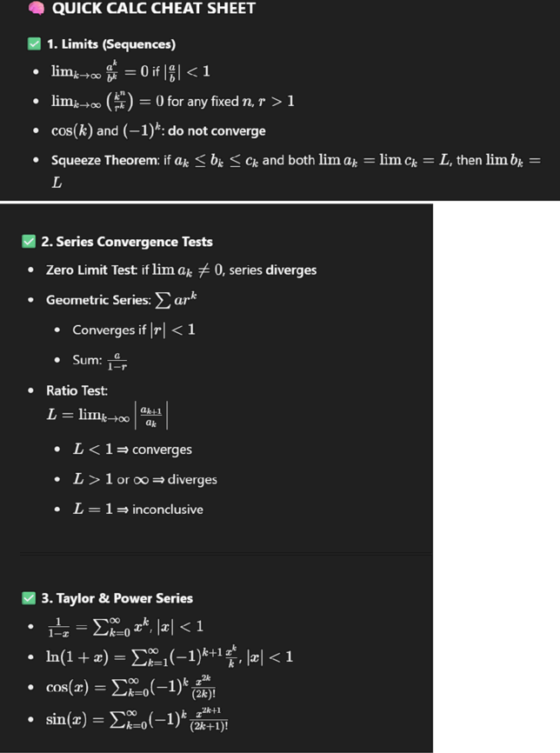Viewport: 560px width, 753px height.
Task: Click the 2. Series Convergence Tests heading
Action: pyautogui.click(x=127, y=242)
